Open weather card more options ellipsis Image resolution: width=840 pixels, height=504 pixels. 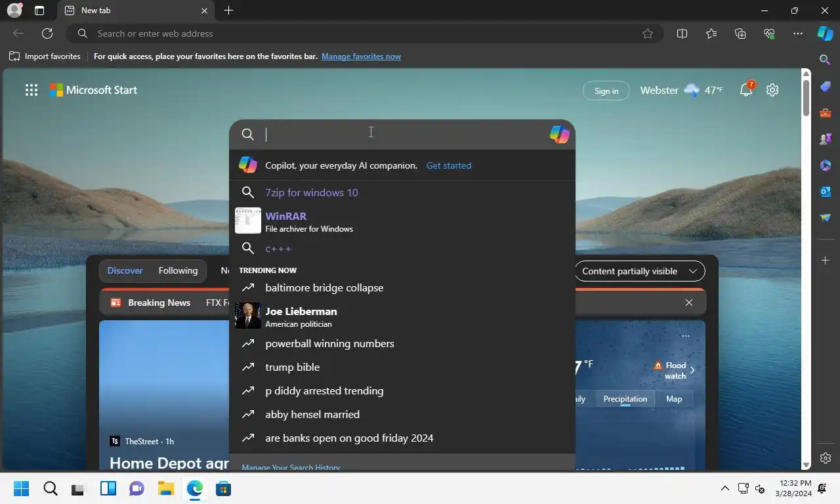pyautogui.click(x=686, y=336)
